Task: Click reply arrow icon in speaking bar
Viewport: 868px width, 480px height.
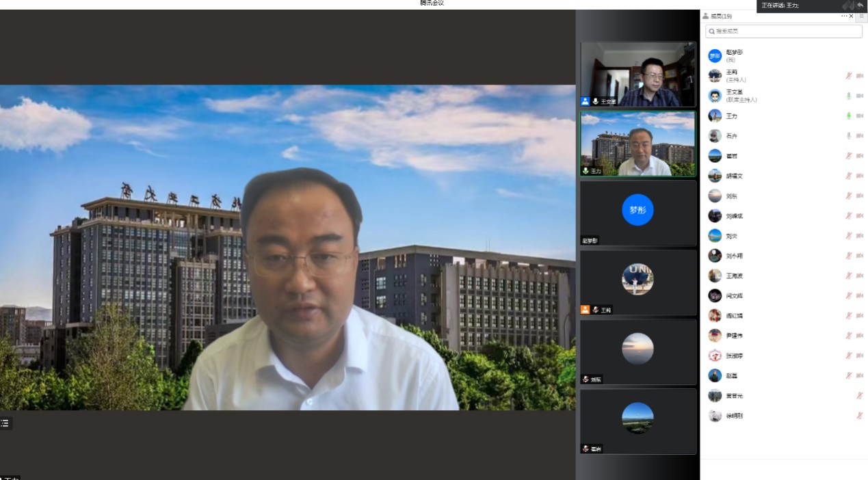Action: pos(860,5)
